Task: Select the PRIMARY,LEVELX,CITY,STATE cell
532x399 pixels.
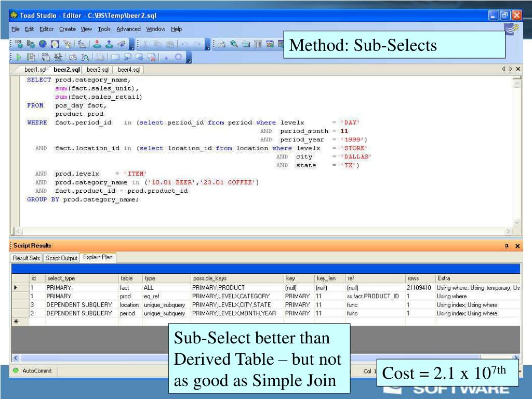Action: click(x=237, y=304)
